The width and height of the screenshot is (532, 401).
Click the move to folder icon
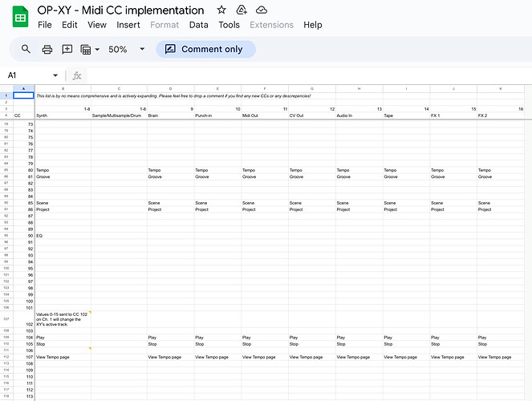[242, 10]
